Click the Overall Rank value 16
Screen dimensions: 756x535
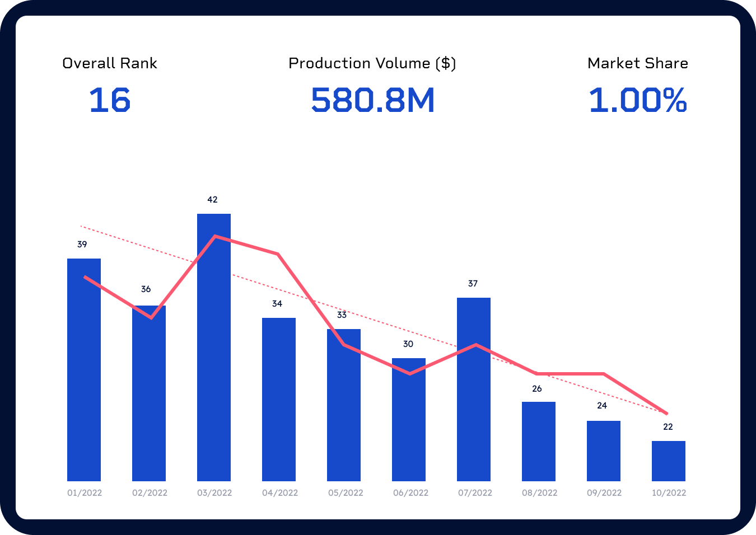[x=110, y=101]
